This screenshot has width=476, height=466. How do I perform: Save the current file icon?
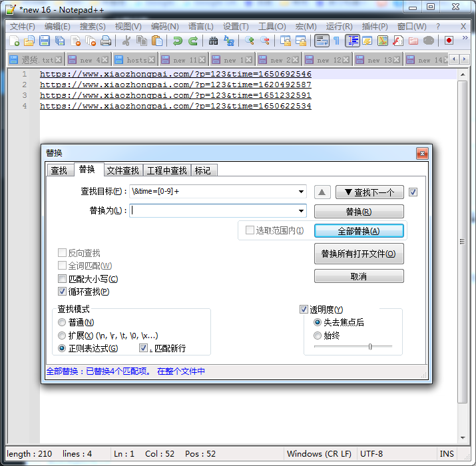[45, 41]
